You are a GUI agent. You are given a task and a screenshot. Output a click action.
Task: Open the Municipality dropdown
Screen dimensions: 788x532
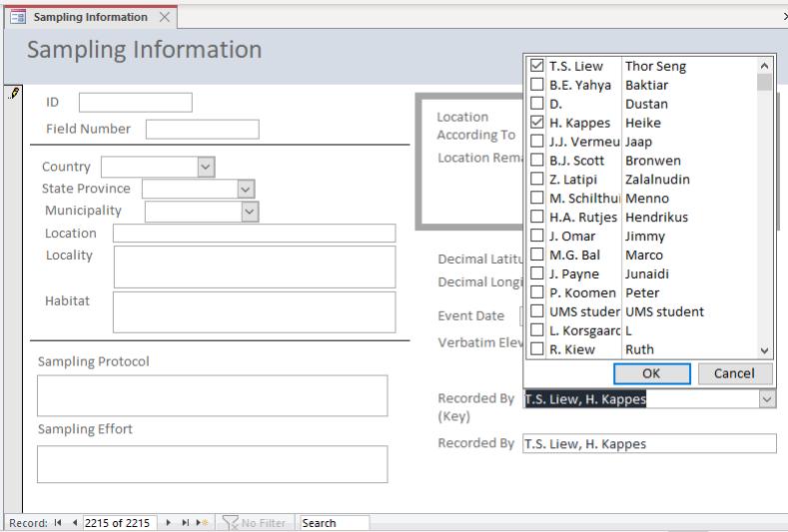click(250, 212)
